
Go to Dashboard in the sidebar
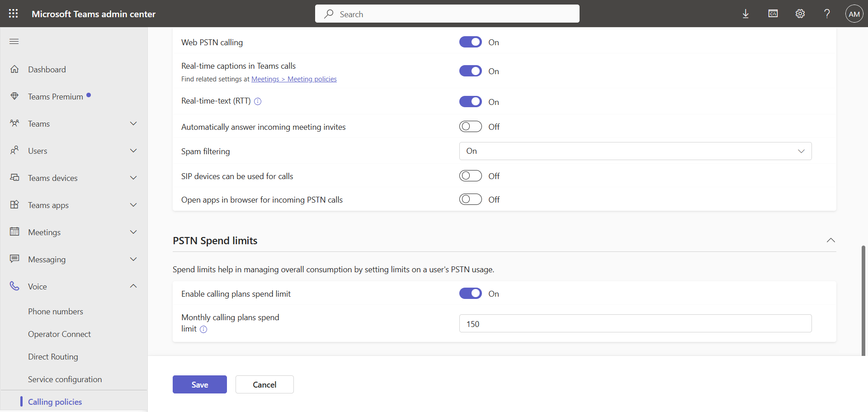point(47,69)
